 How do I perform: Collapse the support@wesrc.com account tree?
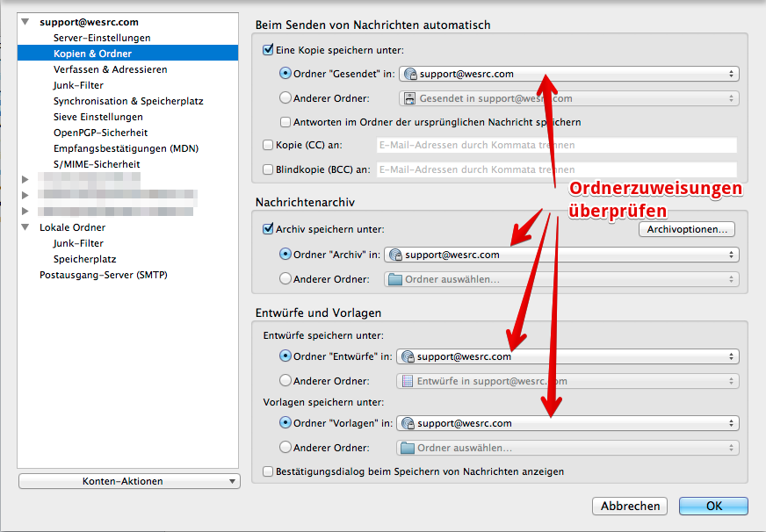tap(25, 22)
